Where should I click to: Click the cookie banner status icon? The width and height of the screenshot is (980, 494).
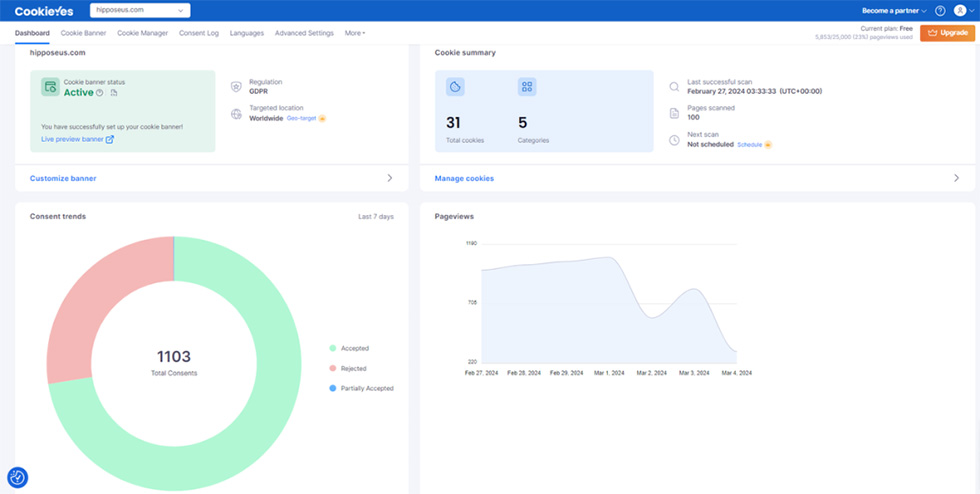click(x=50, y=88)
